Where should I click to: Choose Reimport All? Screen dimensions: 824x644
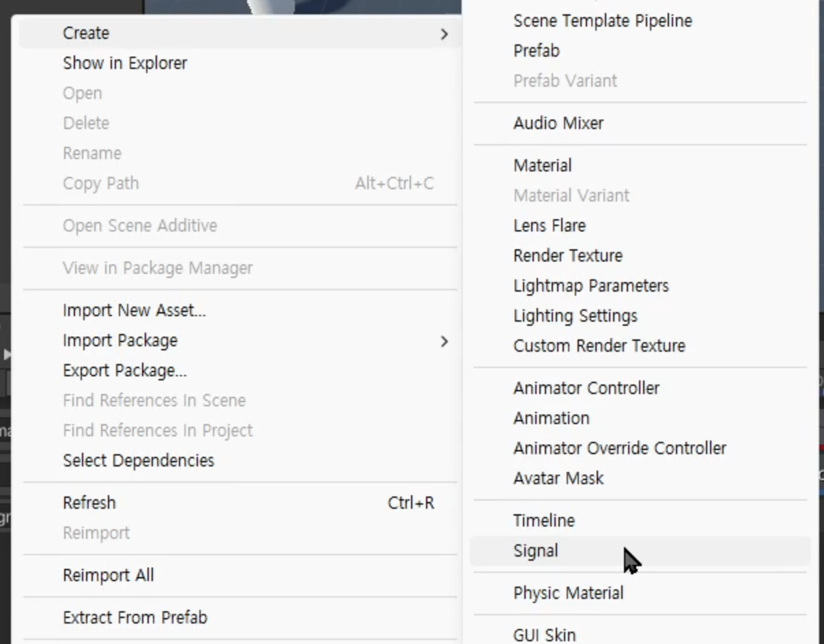pos(109,576)
